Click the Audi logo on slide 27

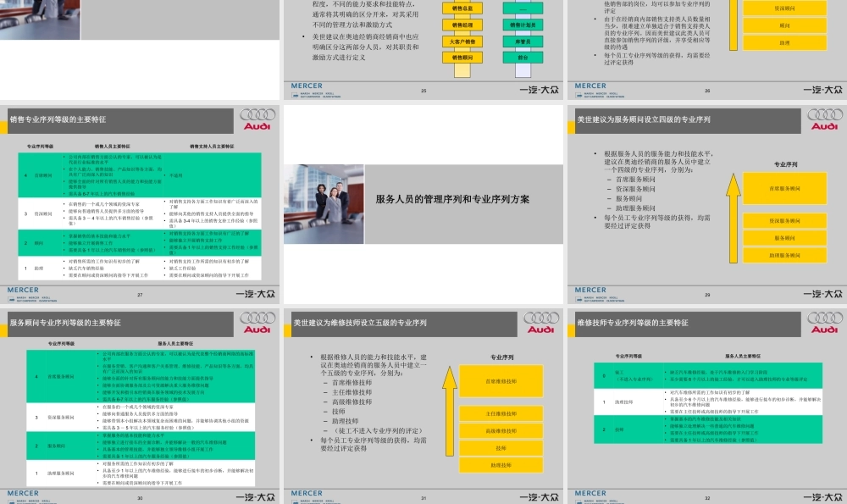257,119
